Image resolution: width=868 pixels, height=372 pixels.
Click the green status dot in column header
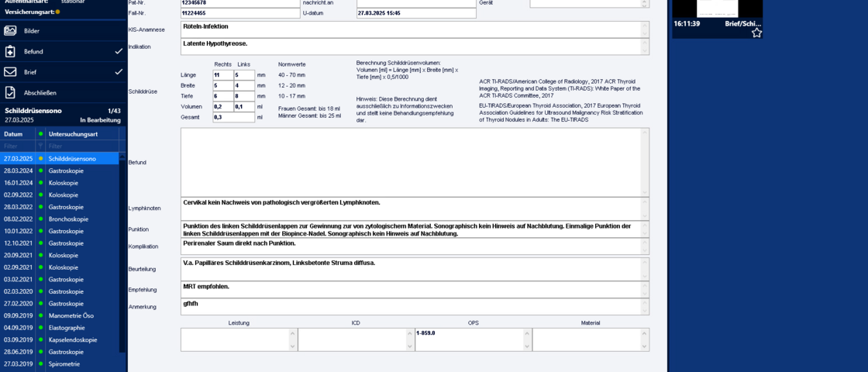[x=40, y=135]
